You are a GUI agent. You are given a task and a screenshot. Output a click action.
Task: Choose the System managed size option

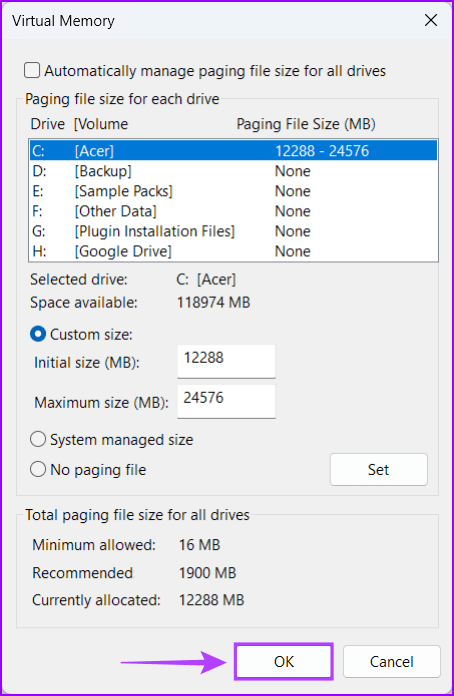click(x=38, y=440)
